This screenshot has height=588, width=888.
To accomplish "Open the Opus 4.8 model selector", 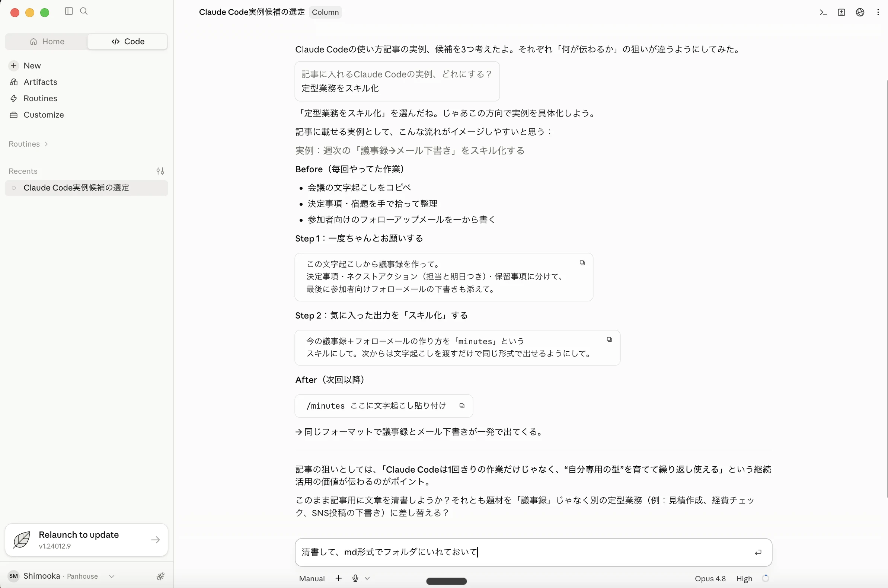I will click(710, 579).
